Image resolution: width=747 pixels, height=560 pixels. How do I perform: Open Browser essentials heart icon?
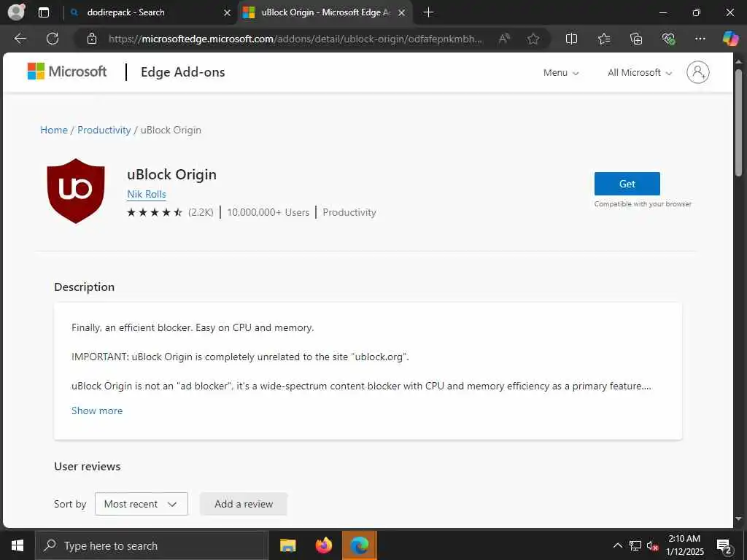point(668,39)
